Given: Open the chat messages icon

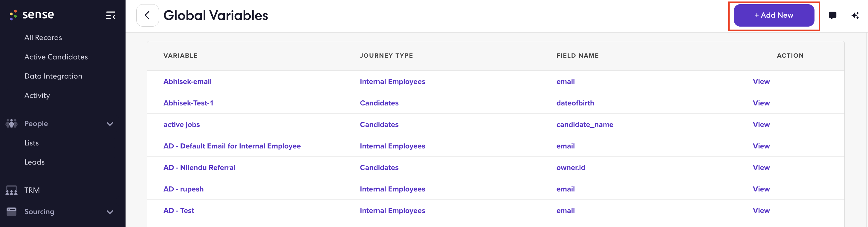Looking at the screenshot, I should point(832,15).
